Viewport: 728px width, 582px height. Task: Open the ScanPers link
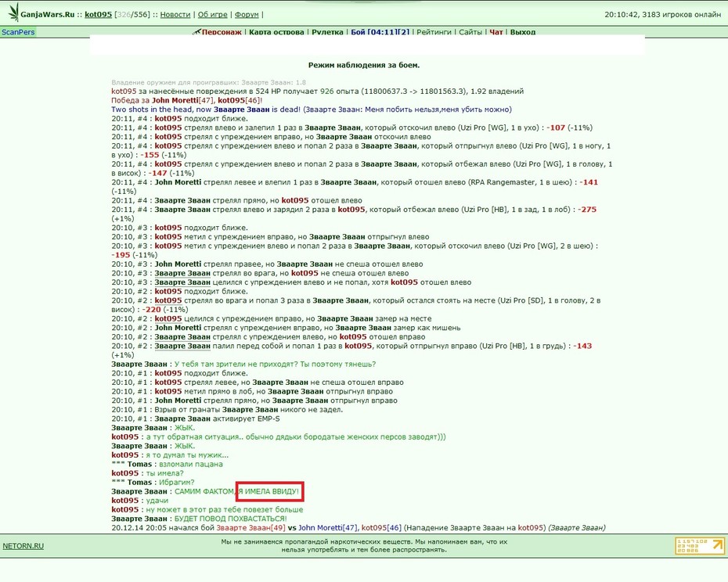click(18, 32)
